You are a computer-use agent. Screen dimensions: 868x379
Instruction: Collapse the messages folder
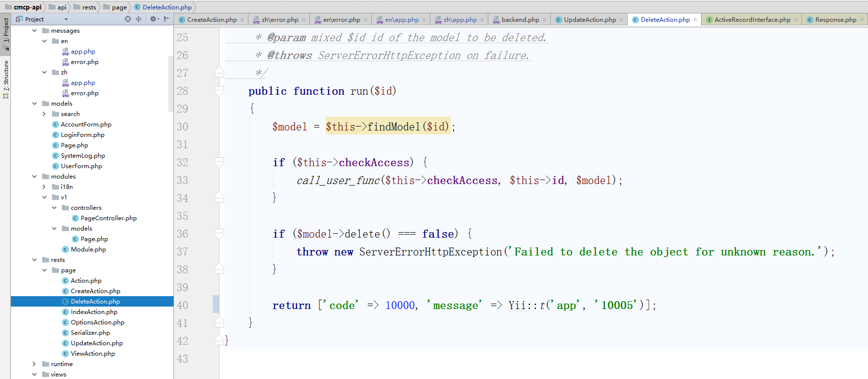tap(35, 31)
